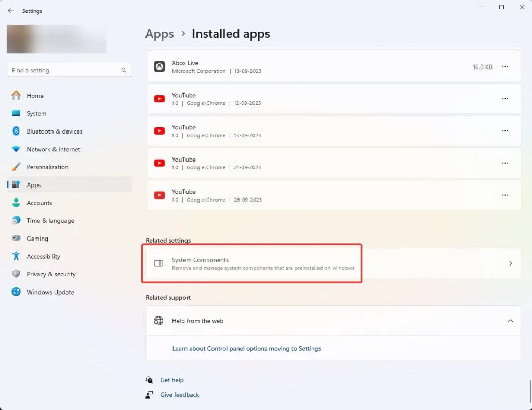Viewport: 532px width, 410px height.
Task: Navigate to Apps breadcrumb
Action: coord(159,34)
